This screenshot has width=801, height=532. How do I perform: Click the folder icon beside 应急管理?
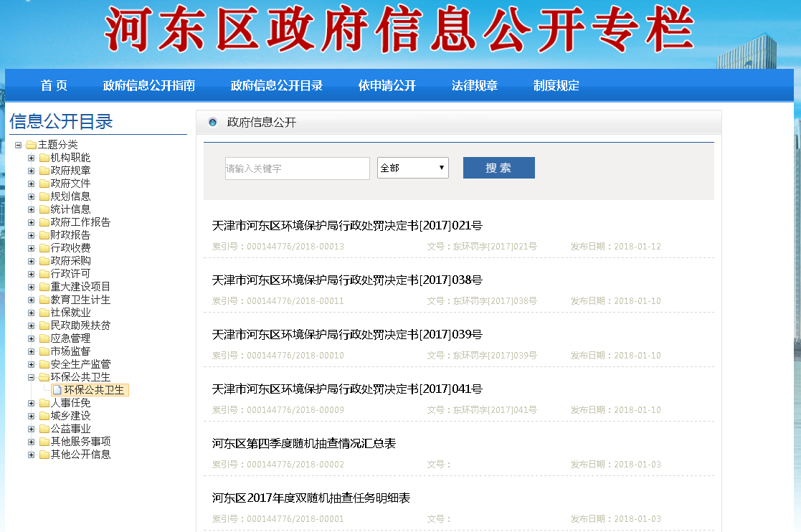44,338
